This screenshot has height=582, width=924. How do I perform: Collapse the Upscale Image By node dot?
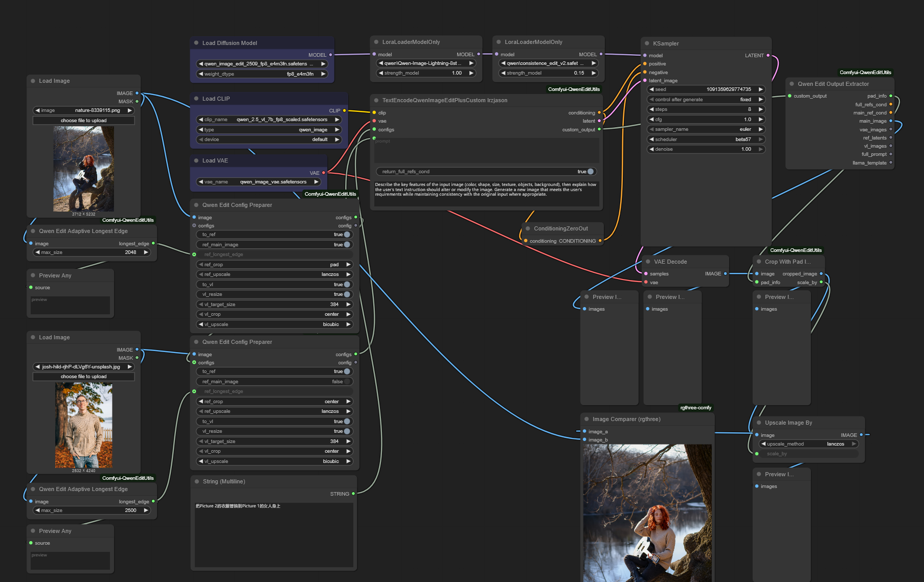[x=759, y=423]
